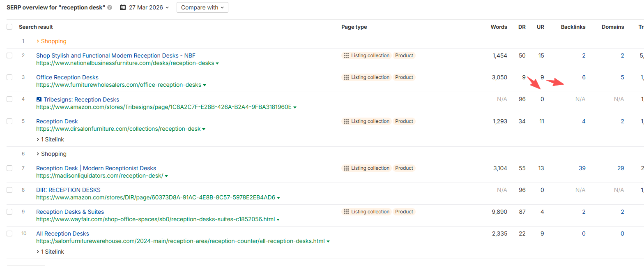The width and height of the screenshot is (644, 266).
Task: Expand 1 Sitelink under All Reception Desks
Action: [x=50, y=252]
